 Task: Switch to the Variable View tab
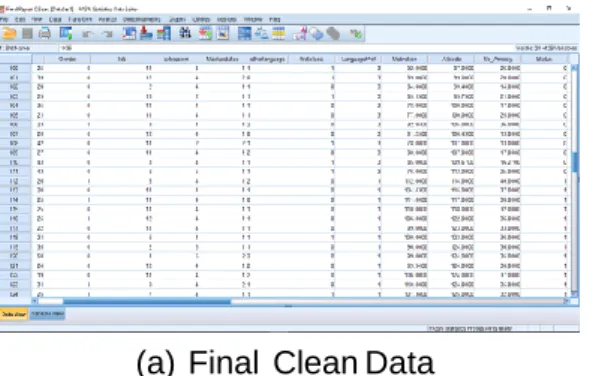(47, 314)
